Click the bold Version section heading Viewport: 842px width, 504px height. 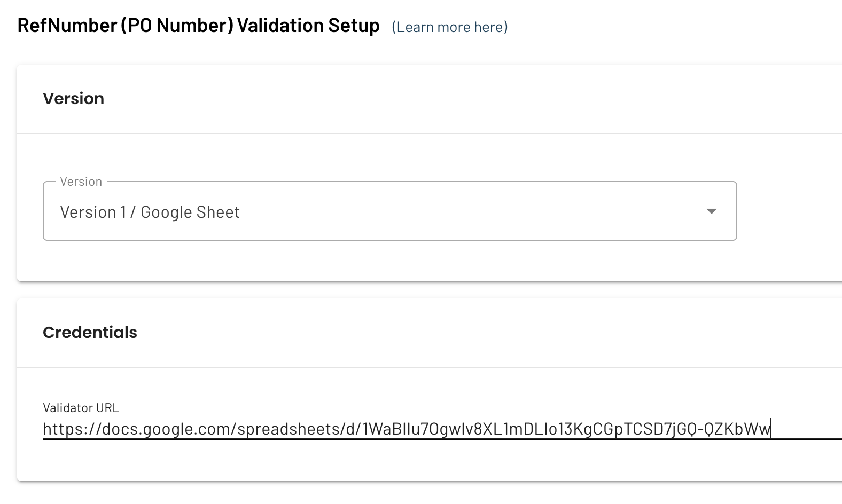[x=74, y=99]
